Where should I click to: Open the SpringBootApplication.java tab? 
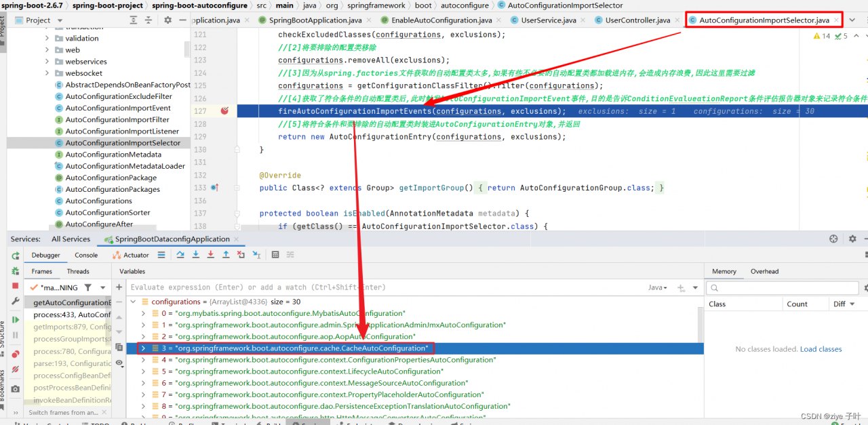[x=315, y=20]
